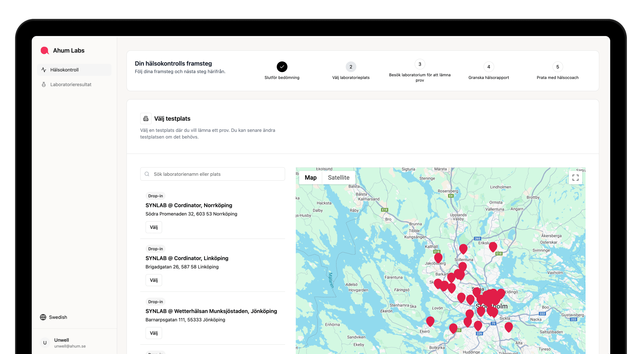
Task: Click the search magnifier icon
Action: pos(147,174)
